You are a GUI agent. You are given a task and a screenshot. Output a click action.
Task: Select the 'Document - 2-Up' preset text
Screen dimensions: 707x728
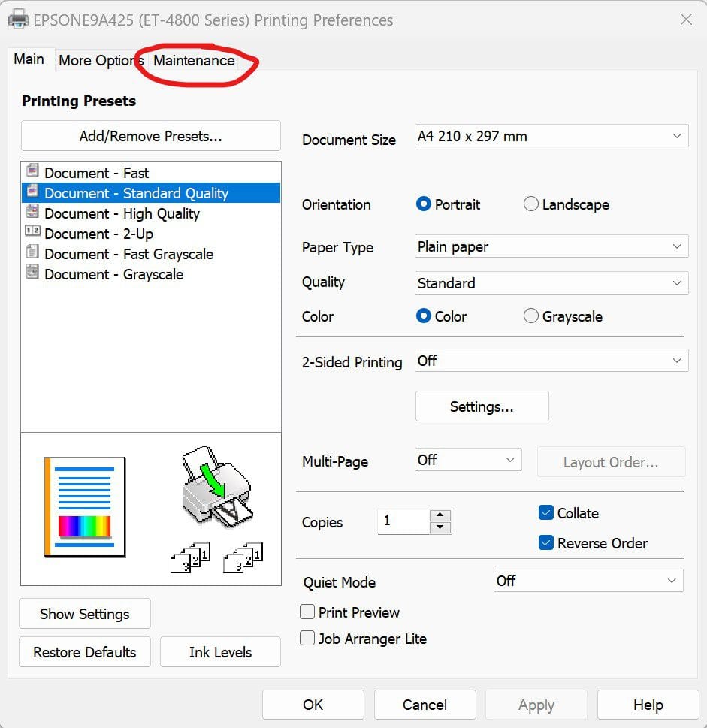pos(99,234)
